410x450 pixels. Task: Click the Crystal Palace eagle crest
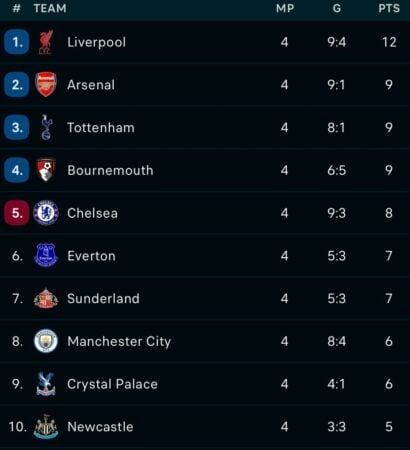point(46,384)
